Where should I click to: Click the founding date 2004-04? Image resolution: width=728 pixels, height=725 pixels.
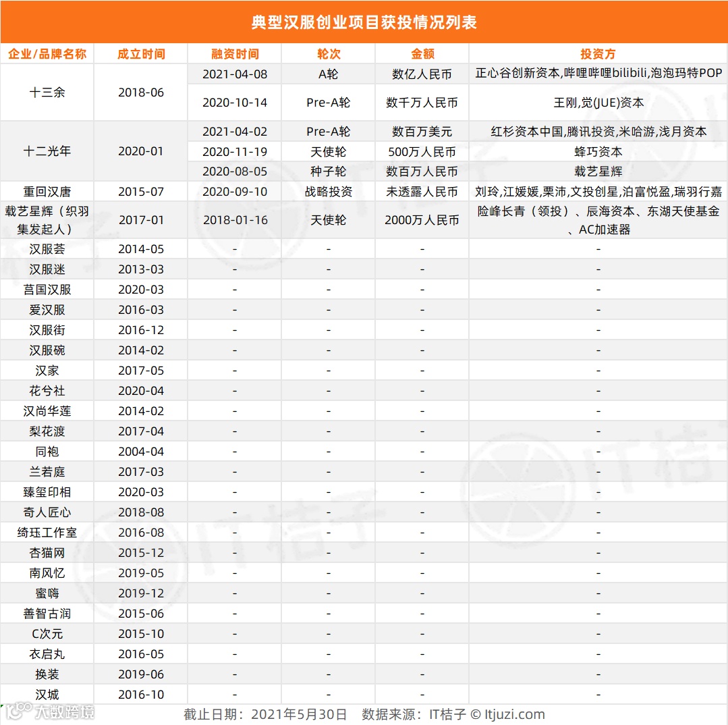[x=141, y=452]
